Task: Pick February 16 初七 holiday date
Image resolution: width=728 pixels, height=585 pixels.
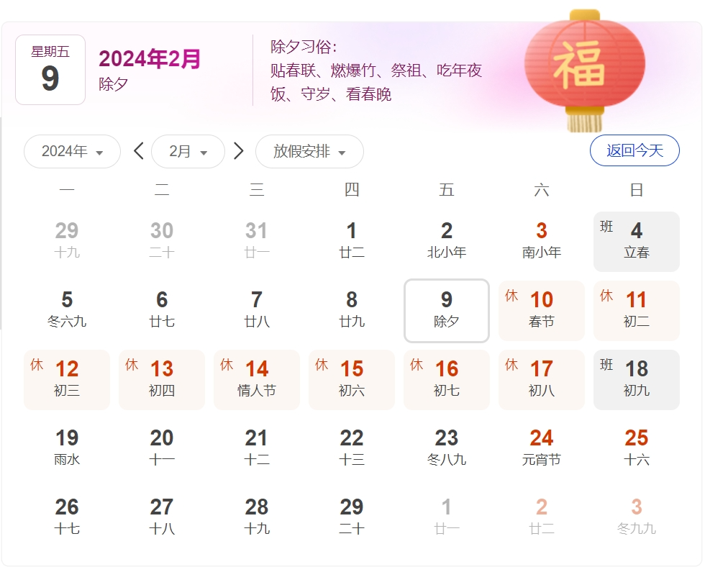Action: [447, 380]
